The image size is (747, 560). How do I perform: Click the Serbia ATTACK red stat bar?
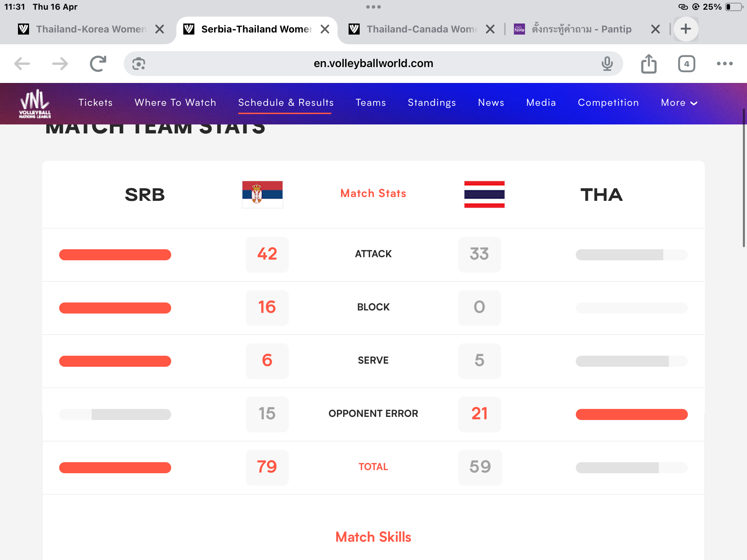[x=115, y=255]
